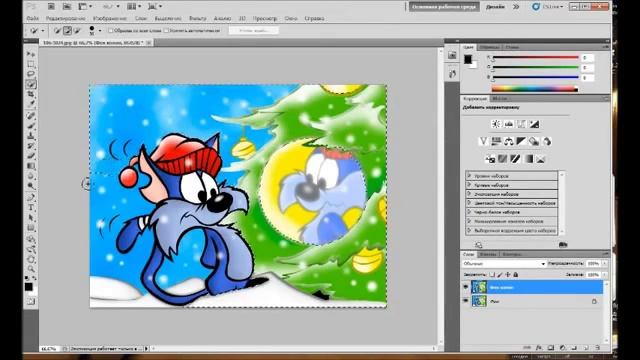Image resolution: width=640 pixels, height=360 pixels.
Task: Open the CS Live menu
Action: point(548,7)
